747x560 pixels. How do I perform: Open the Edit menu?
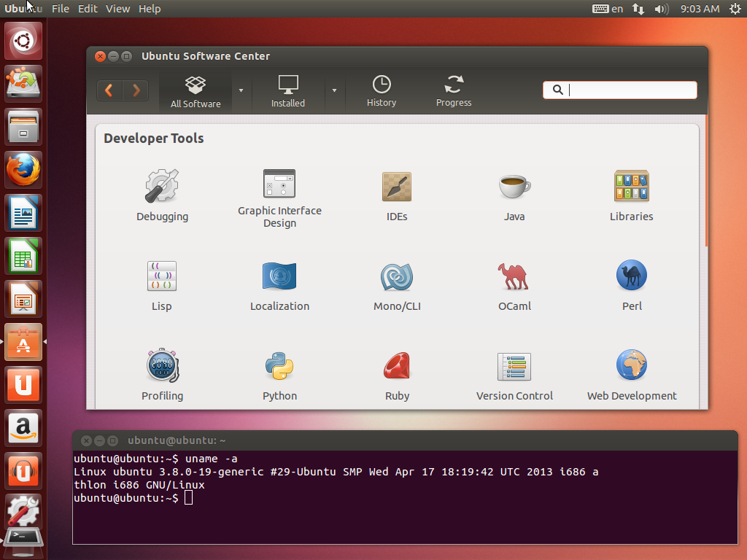88,9
